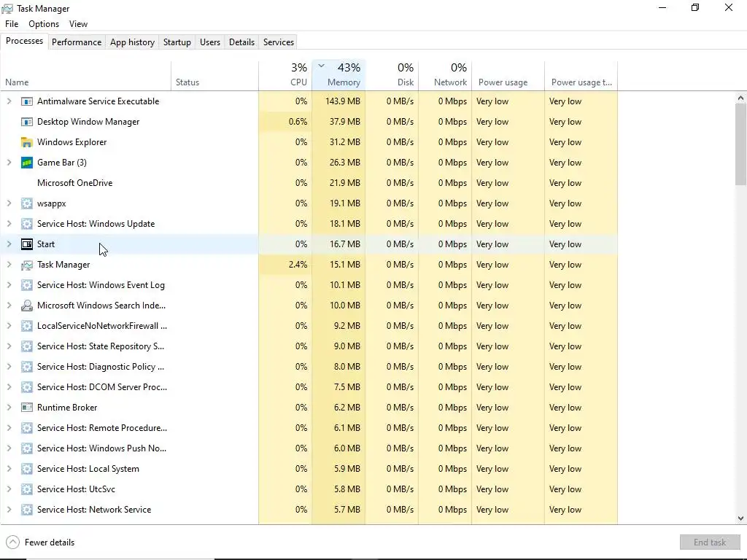Click the Service Host: Windows Update icon
Screen dimensions: 747x560
tap(27, 224)
